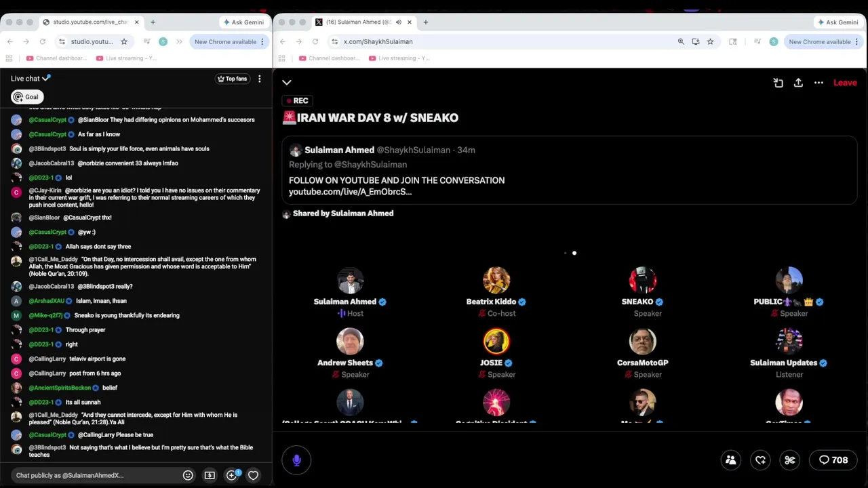
Task: Open Sulaiman Ahmed host avatar
Action: coord(350,281)
